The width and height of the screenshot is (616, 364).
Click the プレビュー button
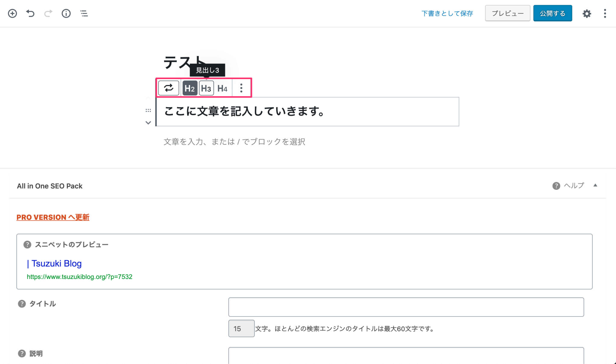[x=507, y=14]
